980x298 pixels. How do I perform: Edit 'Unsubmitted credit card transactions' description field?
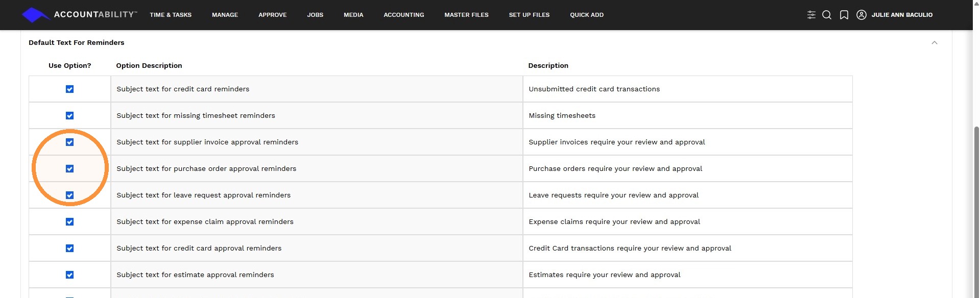(x=688, y=89)
